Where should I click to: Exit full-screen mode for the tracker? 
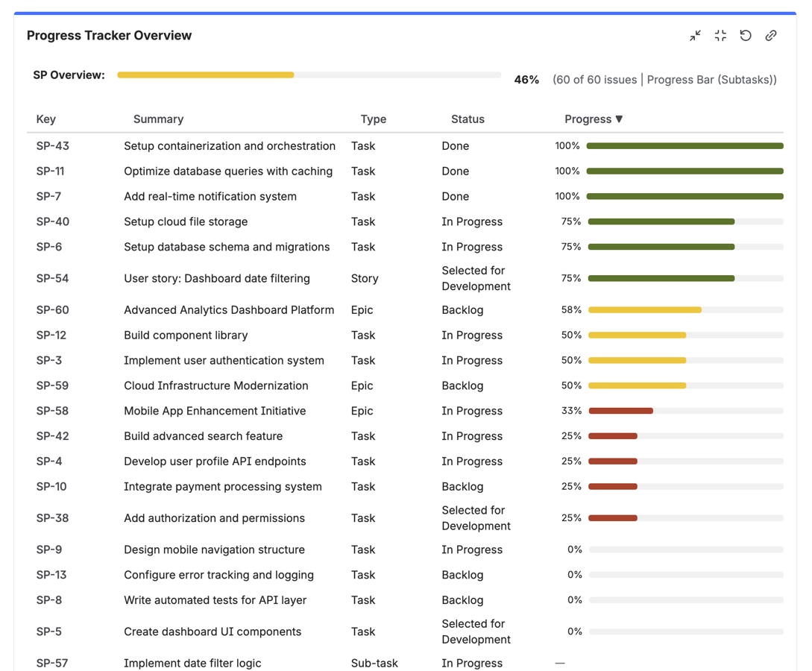(x=720, y=35)
